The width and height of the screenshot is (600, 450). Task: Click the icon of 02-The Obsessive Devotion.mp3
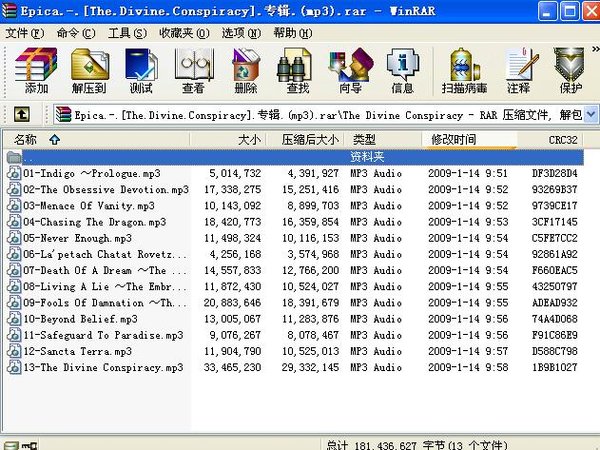coord(14,189)
